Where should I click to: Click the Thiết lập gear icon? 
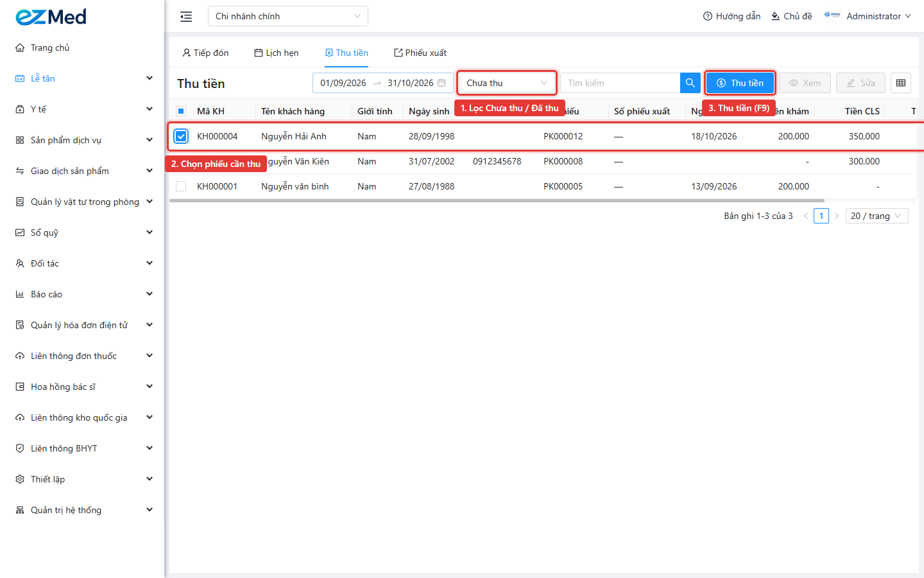pos(20,479)
